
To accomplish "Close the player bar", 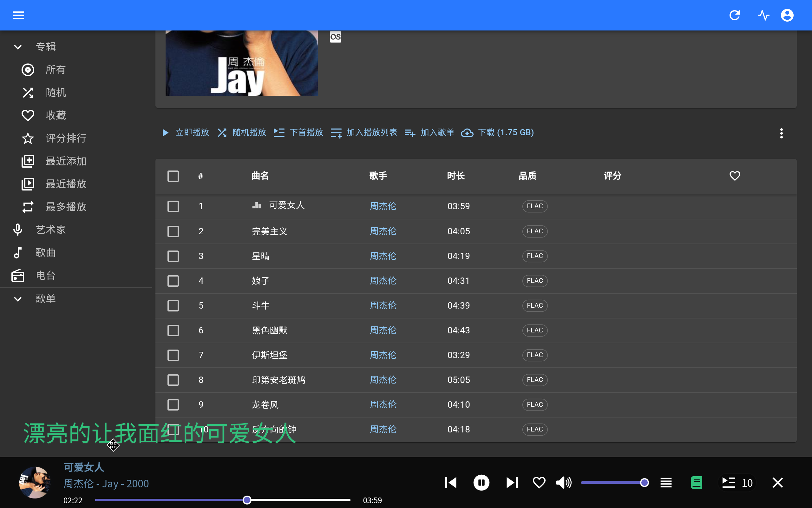I will [777, 483].
